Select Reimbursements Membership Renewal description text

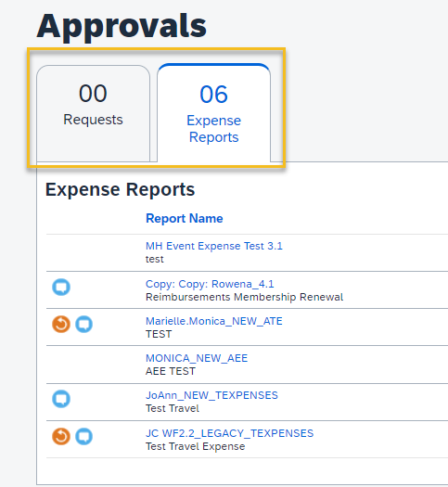point(244,297)
